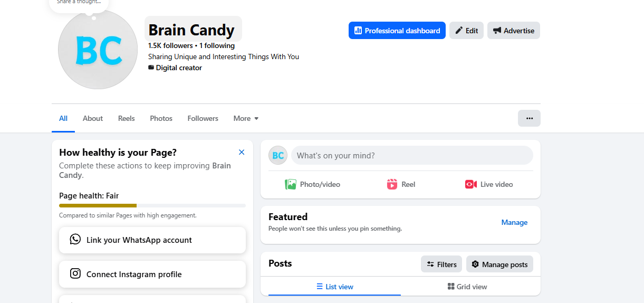The image size is (644, 303).
Task: Go to the About tab
Action: [93, 118]
